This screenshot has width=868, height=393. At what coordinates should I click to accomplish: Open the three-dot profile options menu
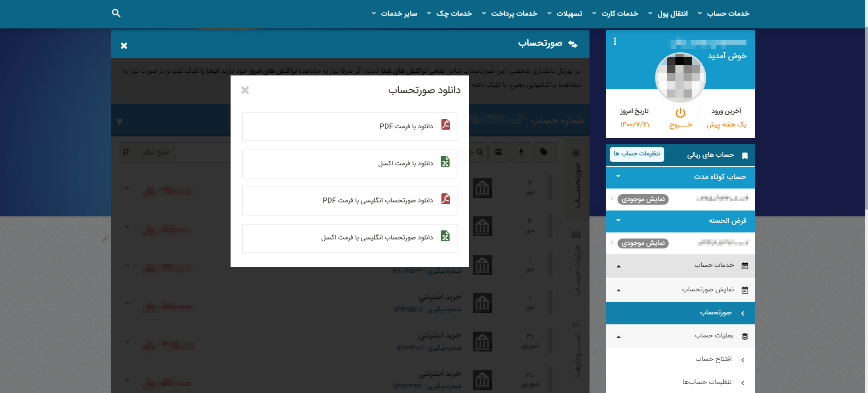coord(615,42)
